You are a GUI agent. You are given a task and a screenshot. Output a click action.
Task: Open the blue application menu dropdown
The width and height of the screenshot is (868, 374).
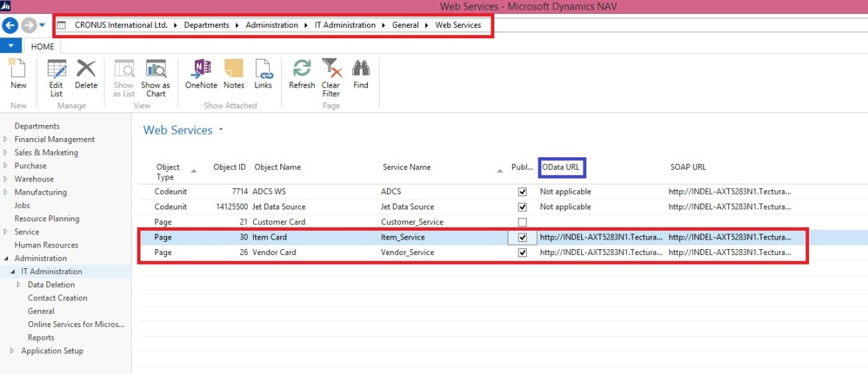click(x=11, y=46)
